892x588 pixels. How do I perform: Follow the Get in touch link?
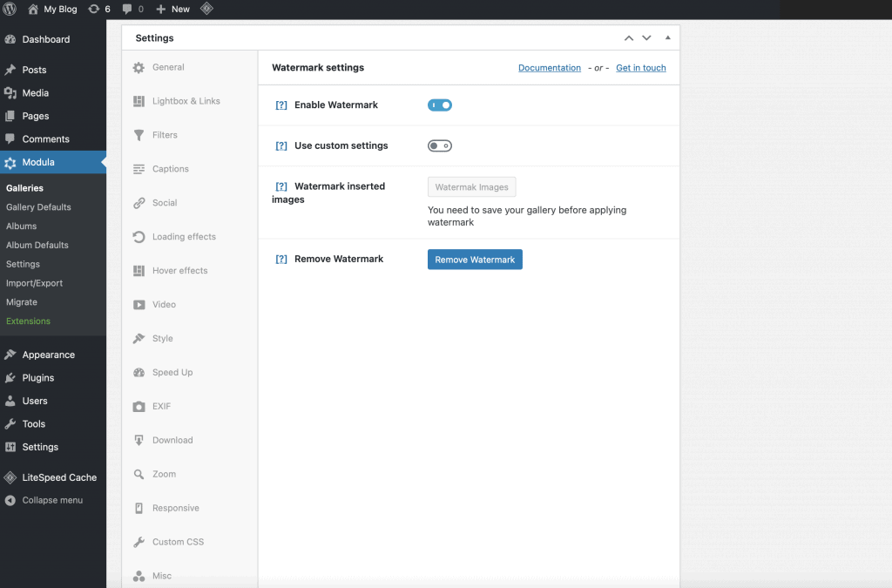[x=641, y=68]
